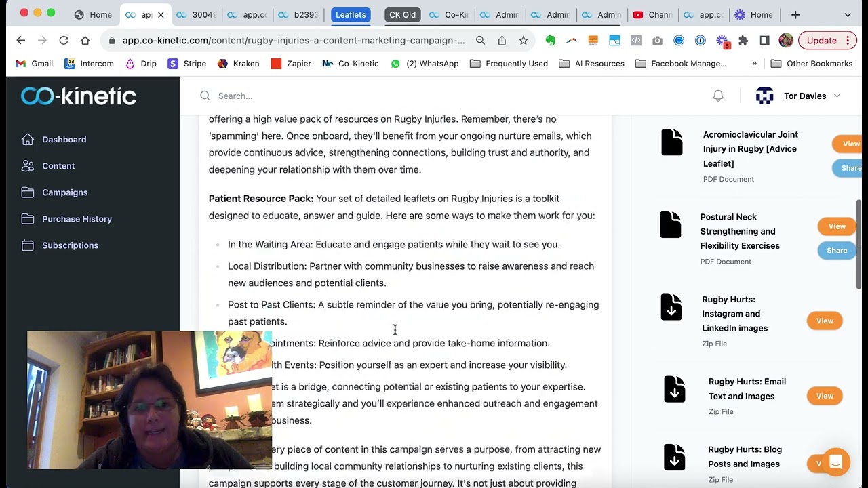Switch to the Co-Kir tab
Image resolution: width=868 pixels, height=488 pixels.
coord(448,14)
